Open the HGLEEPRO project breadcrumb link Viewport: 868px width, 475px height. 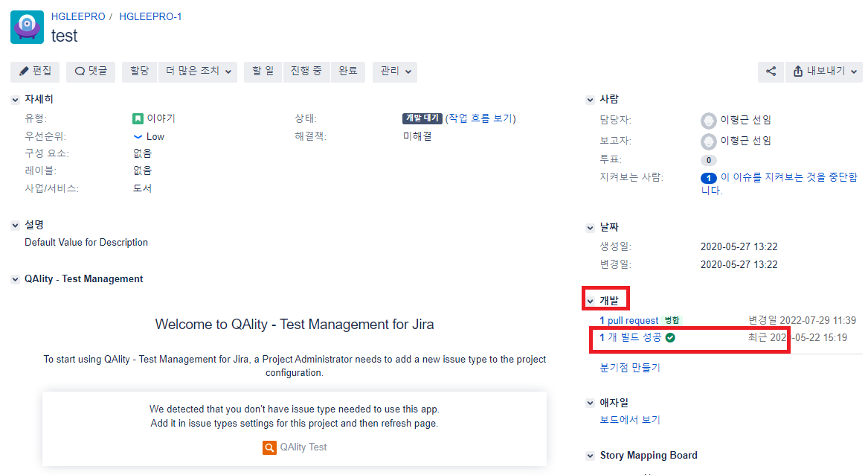(78, 16)
